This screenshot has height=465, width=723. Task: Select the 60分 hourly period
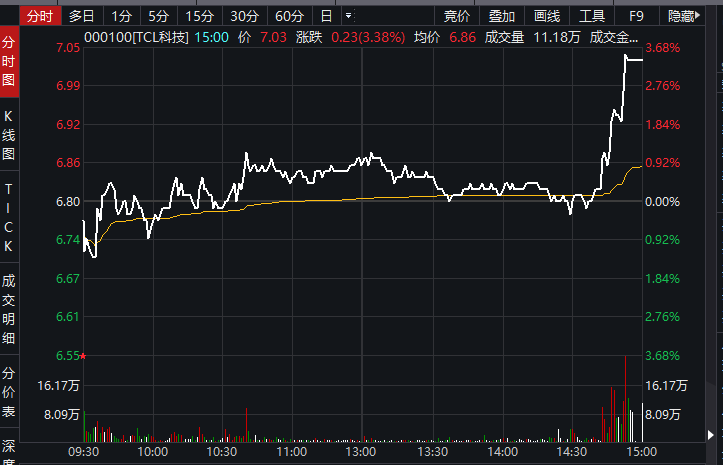click(x=289, y=16)
